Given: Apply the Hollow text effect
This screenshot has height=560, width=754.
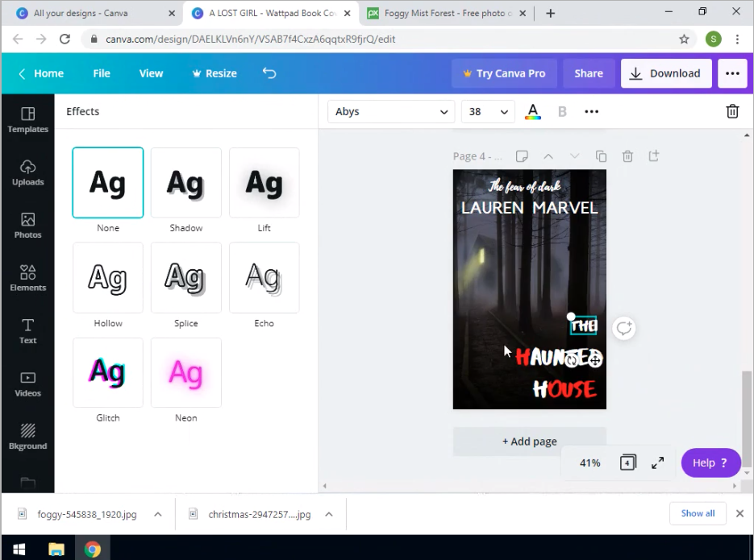Looking at the screenshot, I should (108, 278).
